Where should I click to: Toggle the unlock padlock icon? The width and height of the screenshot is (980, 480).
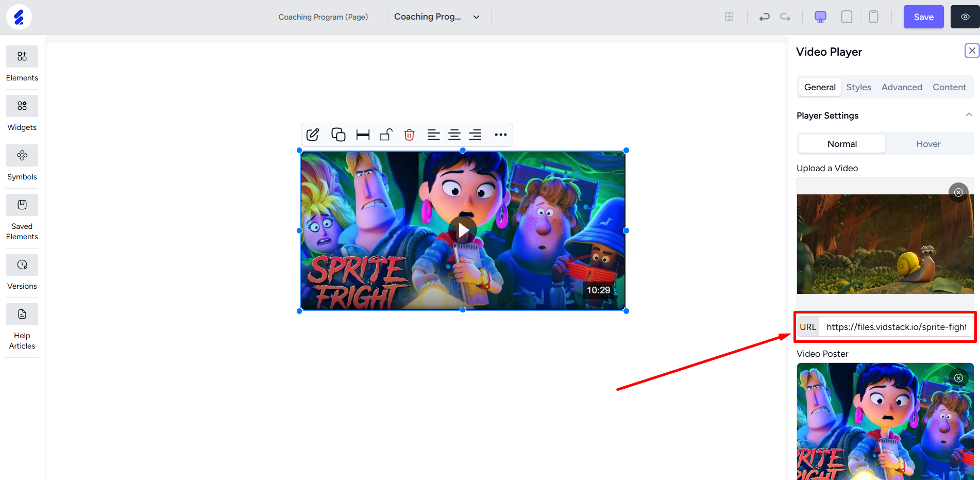click(x=386, y=135)
